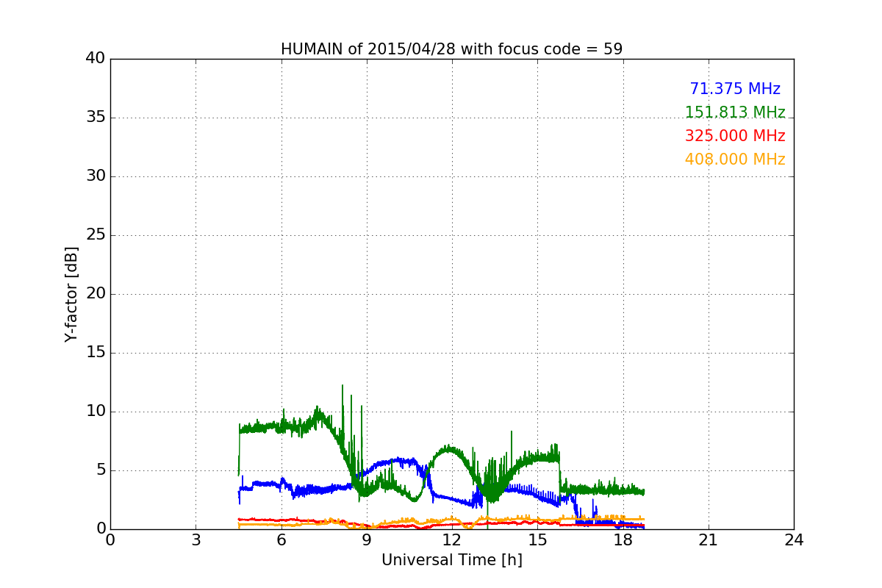Select the 325.000 MHz legend label
Screen dimensions: 882x588
[x=735, y=136]
